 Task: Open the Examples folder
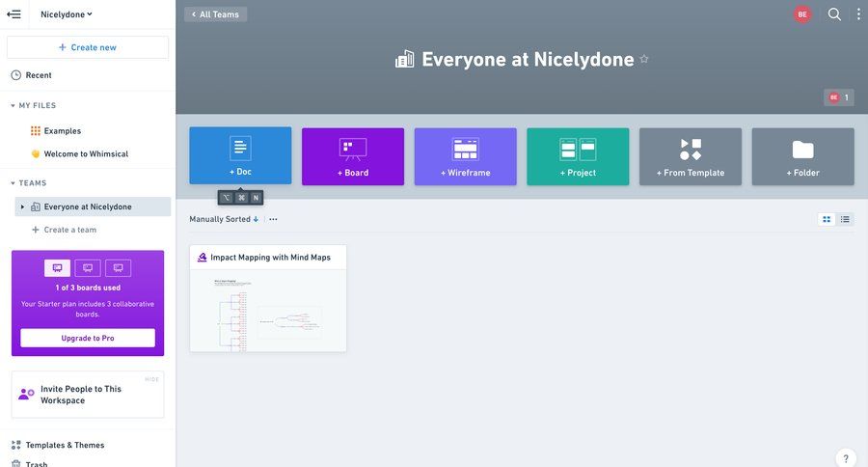pyautogui.click(x=62, y=131)
